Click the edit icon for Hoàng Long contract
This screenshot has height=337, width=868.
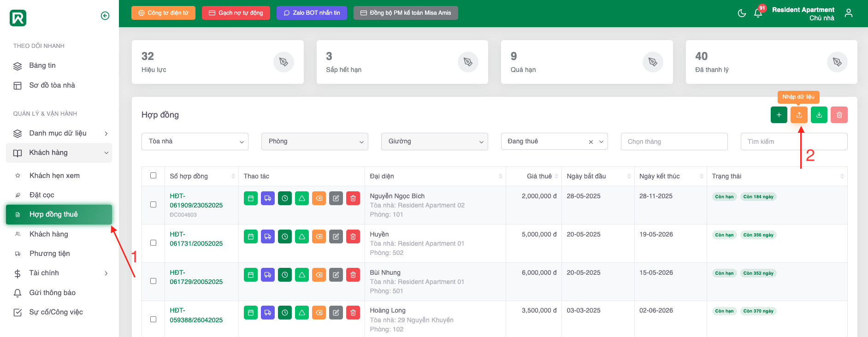point(336,313)
